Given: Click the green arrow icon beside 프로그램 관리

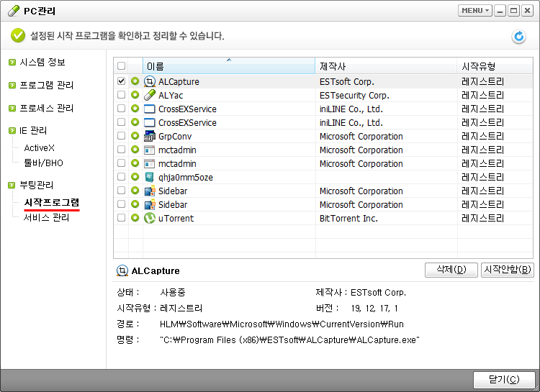Looking at the screenshot, I should (12, 85).
